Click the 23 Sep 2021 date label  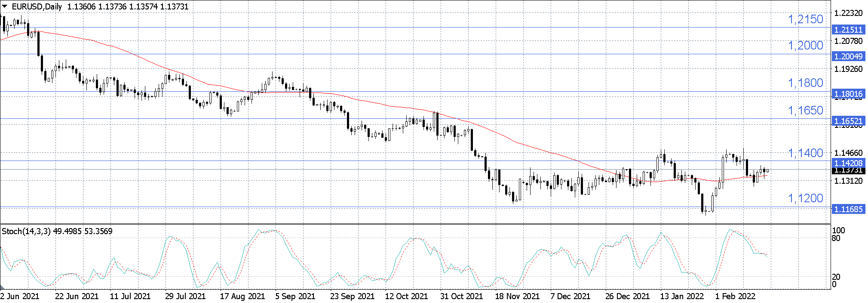click(352, 296)
